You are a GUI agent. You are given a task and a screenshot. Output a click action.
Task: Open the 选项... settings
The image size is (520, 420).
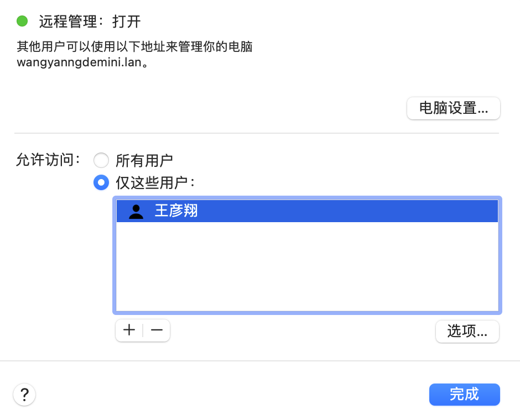(x=467, y=332)
